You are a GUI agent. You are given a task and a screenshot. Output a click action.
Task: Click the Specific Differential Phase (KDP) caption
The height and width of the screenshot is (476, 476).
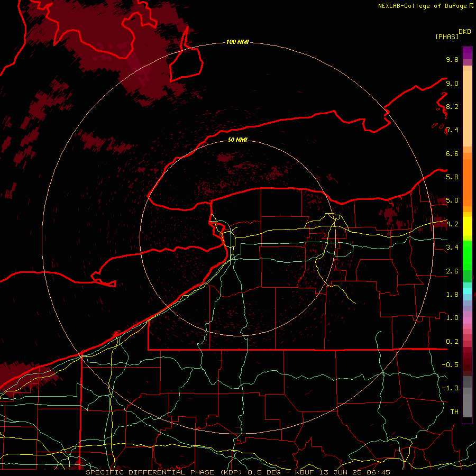(x=237, y=472)
